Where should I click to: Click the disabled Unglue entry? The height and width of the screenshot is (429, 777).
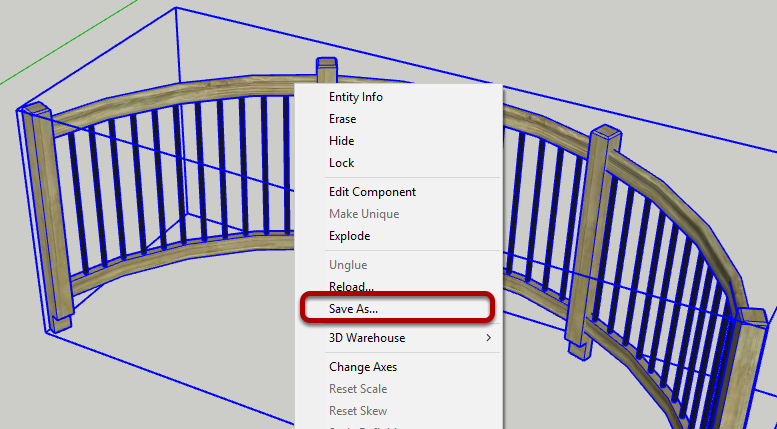click(348, 265)
